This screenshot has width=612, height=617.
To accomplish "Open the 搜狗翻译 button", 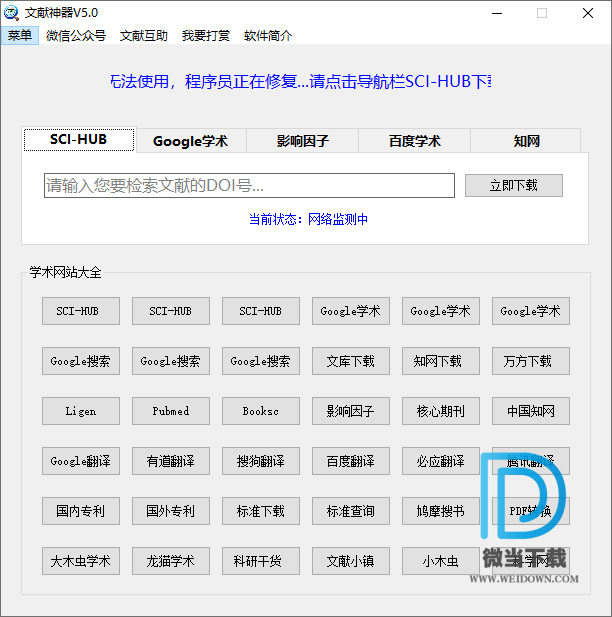I will point(261,461).
